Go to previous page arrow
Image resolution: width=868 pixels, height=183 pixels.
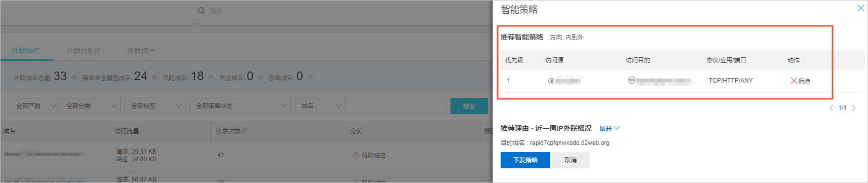tap(831, 107)
